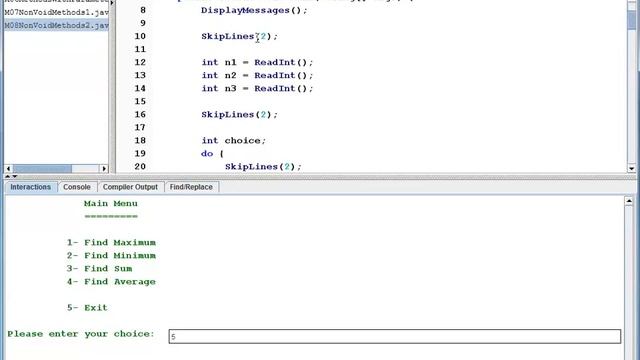
Task: Click '5- Exit' menu text
Action: tap(87, 308)
